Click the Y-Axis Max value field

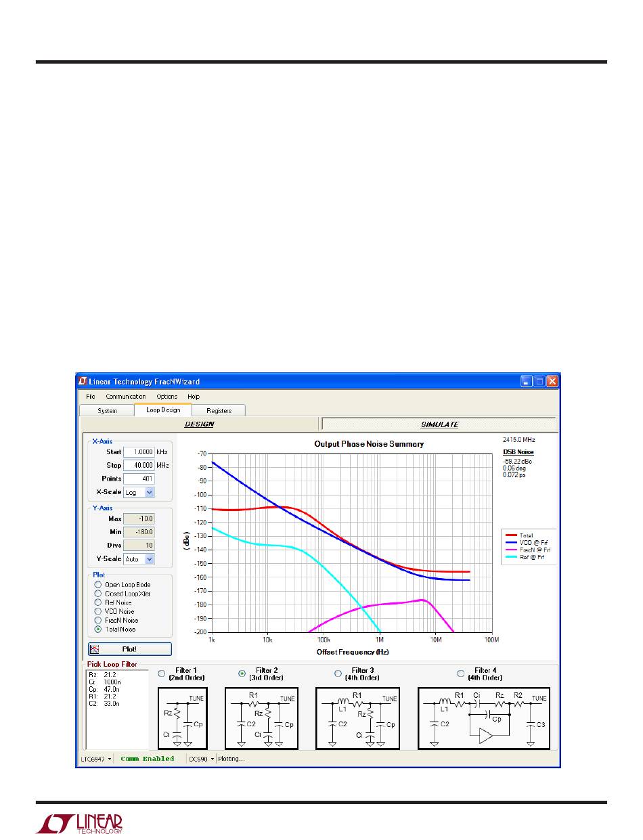tap(139, 519)
